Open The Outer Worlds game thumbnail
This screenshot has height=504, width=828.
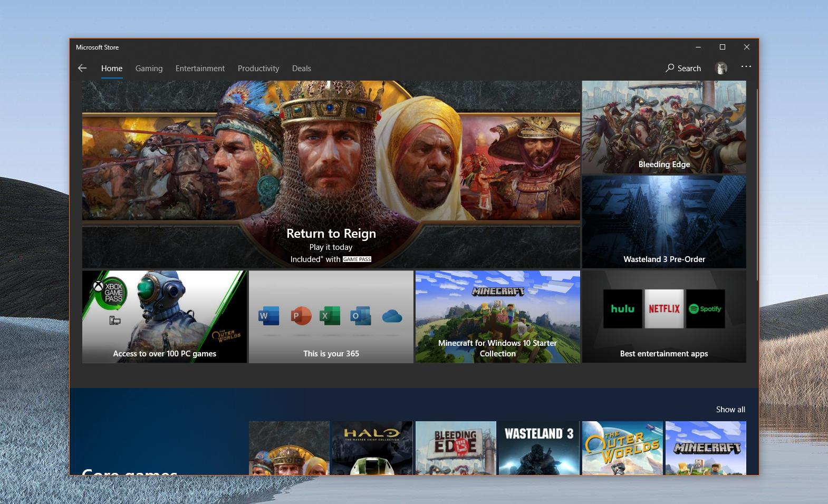(x=622, y=448)
